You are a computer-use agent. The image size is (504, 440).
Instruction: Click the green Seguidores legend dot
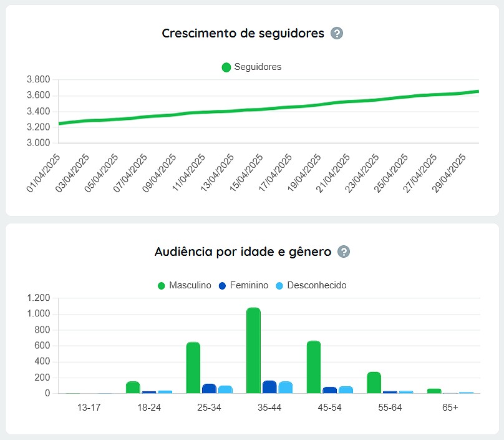click(226, 67)
